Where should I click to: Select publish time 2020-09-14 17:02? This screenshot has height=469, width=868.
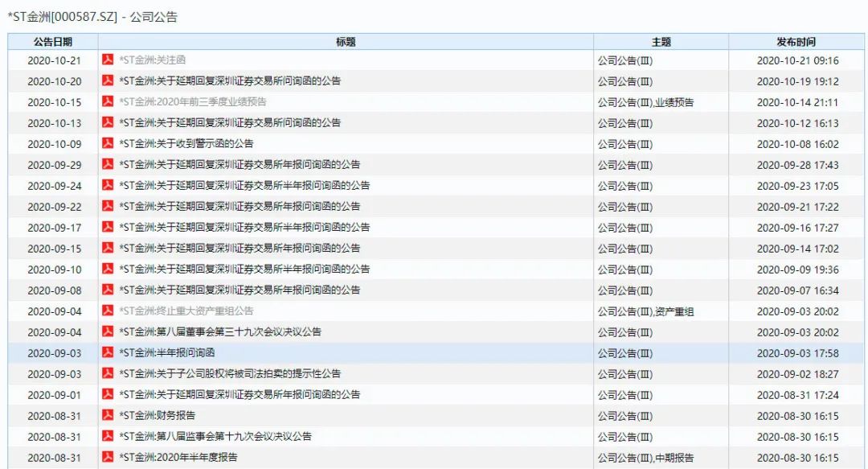pyautogui.click(x=798, y=249)
